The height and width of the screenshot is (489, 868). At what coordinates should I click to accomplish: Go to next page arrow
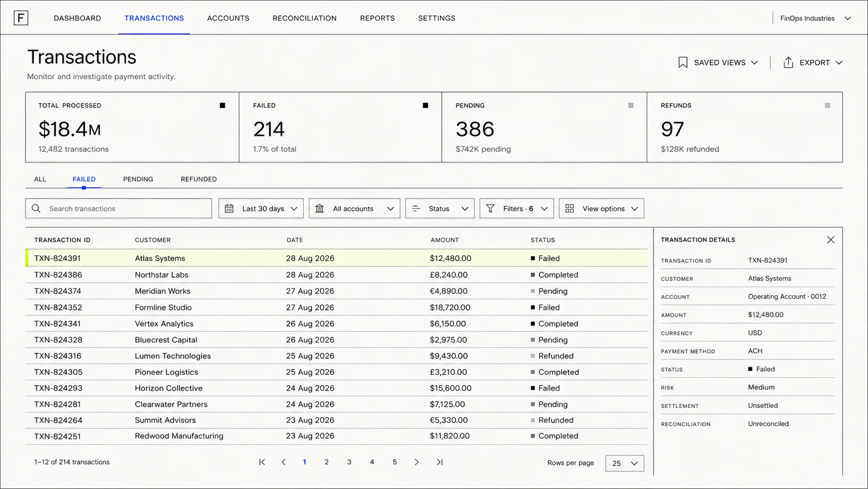tap(416, 462)
